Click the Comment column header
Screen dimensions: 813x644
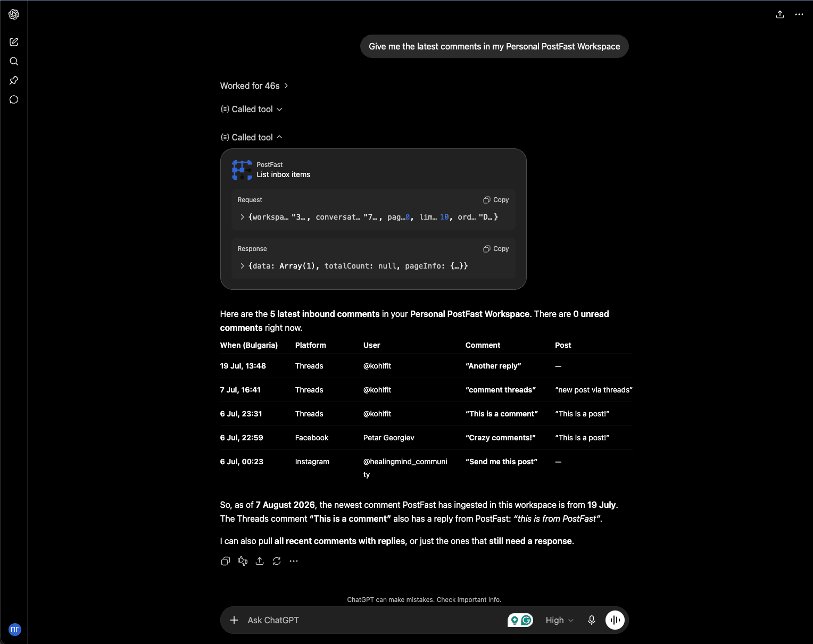483,345
